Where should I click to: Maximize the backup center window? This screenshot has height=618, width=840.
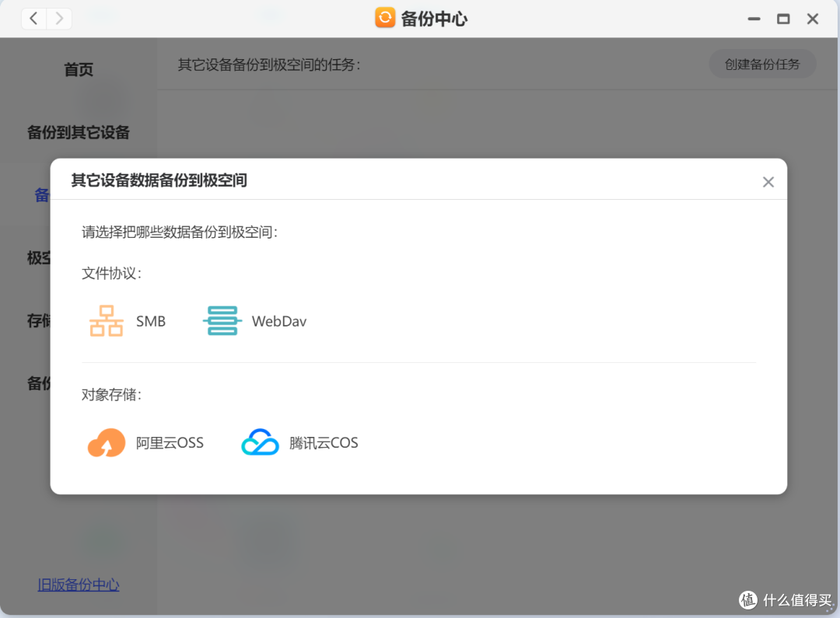783,19
